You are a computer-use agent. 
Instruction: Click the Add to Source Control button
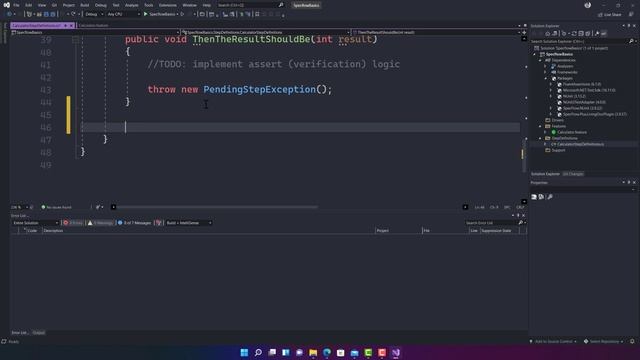click(553, 341)
